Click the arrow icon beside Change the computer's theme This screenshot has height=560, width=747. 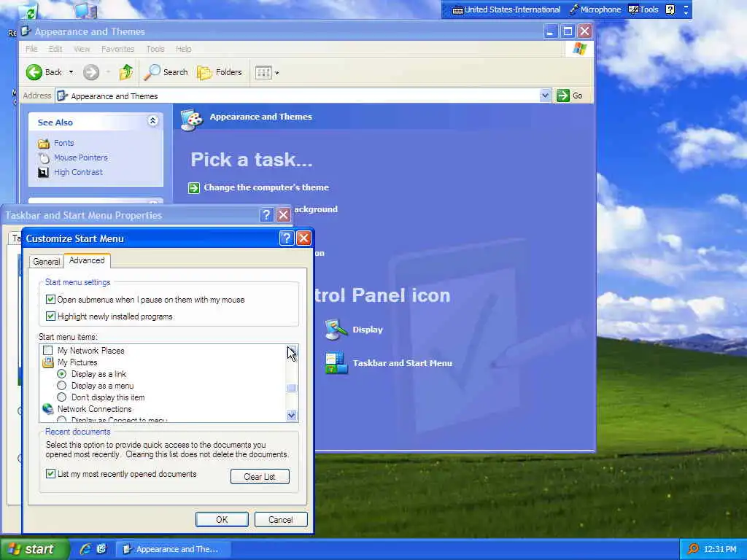[x=194, y=187]
